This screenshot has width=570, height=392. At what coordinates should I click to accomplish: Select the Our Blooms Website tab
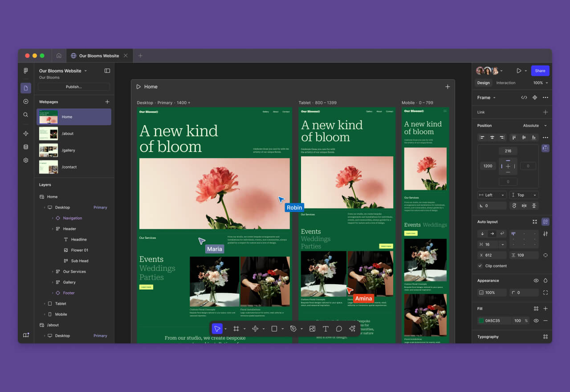click(98, 56)
